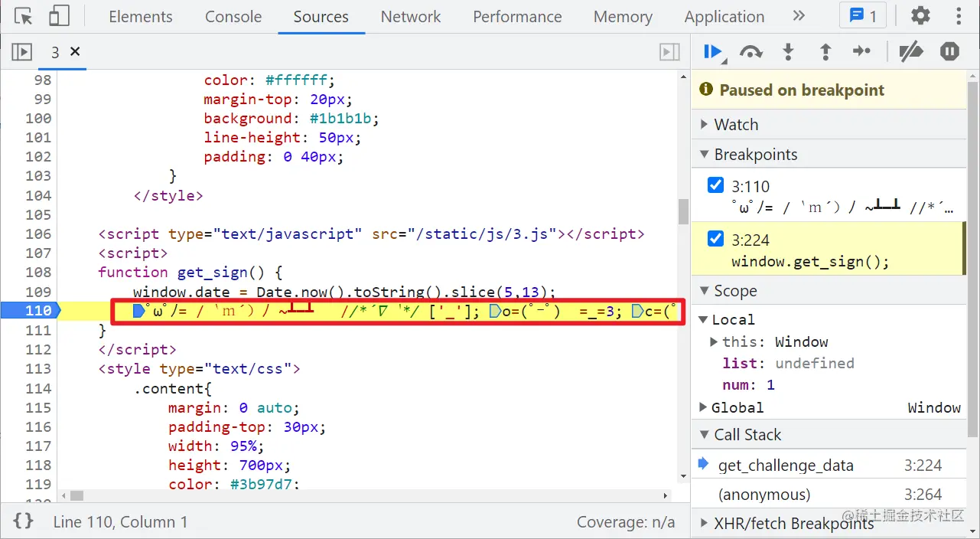This screenshot has height=539, width=980.
Task: Uncheck the 3:224 breakpoint checkbox
Action: [x=715, y=239]
